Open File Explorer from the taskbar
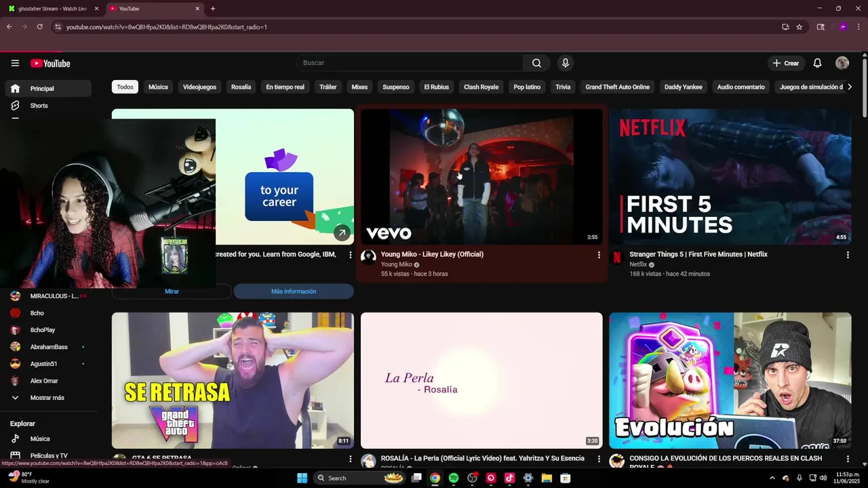The height and width of the screenshot is (488, 868). click(x=547, y=478)
